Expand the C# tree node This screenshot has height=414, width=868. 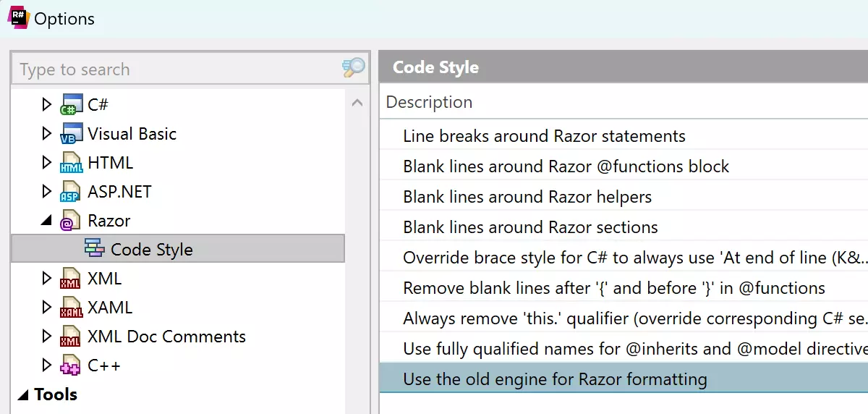click(47, 105)
